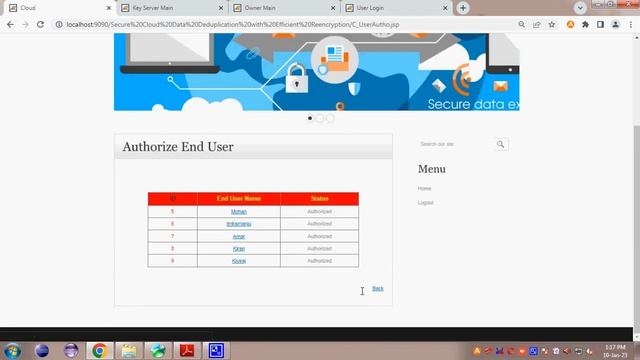
Task: Click the Status column header
Action: point(320,198)
